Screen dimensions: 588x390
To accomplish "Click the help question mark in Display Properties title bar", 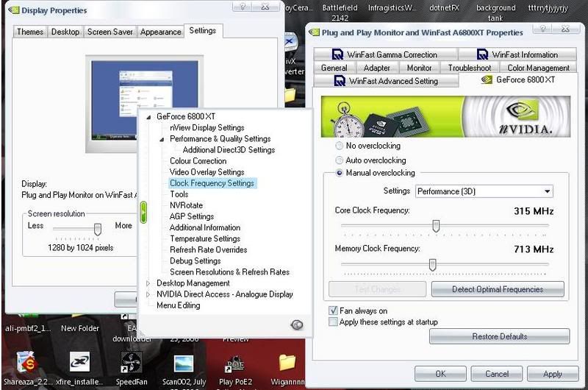I will tap(243, 7).
